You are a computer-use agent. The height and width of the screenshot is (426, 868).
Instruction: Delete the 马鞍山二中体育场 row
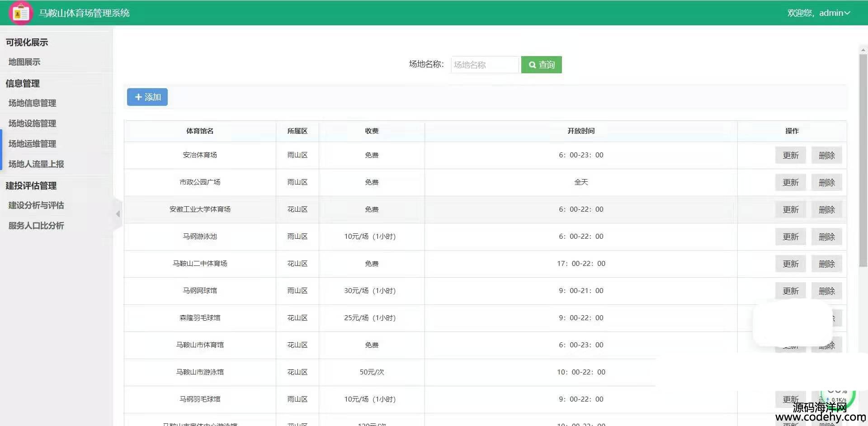[827, 264]
